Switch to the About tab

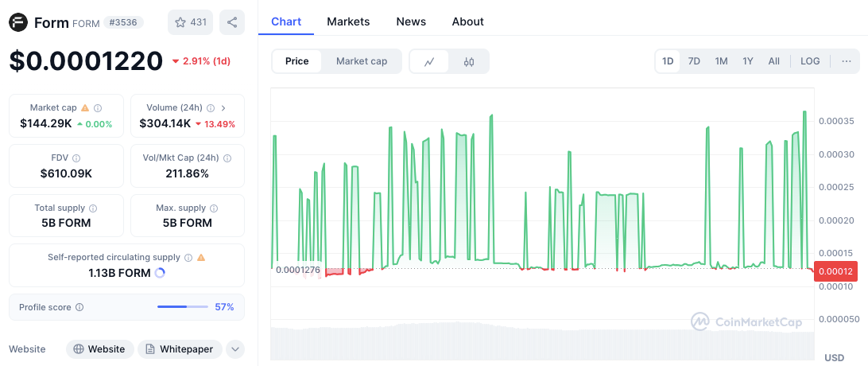[467, 21]
